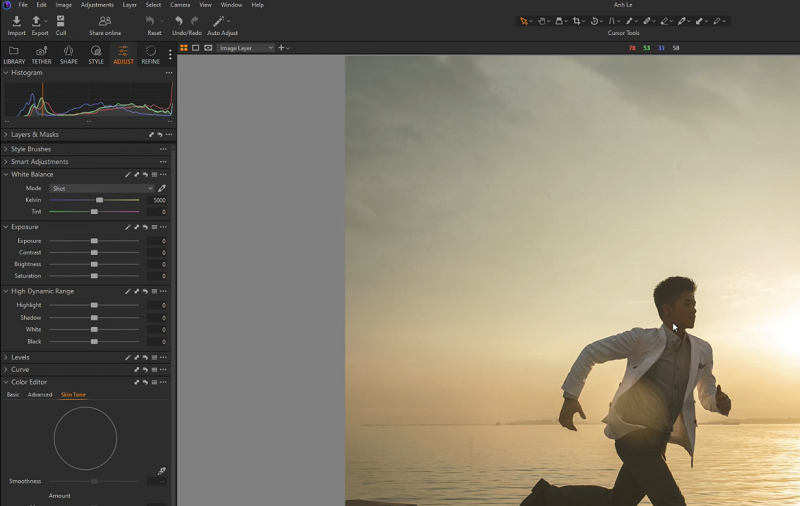The height and width of the screenshot is (506, 800).
Task: Click the Highlight slider handle
Action: pos(94,305)
